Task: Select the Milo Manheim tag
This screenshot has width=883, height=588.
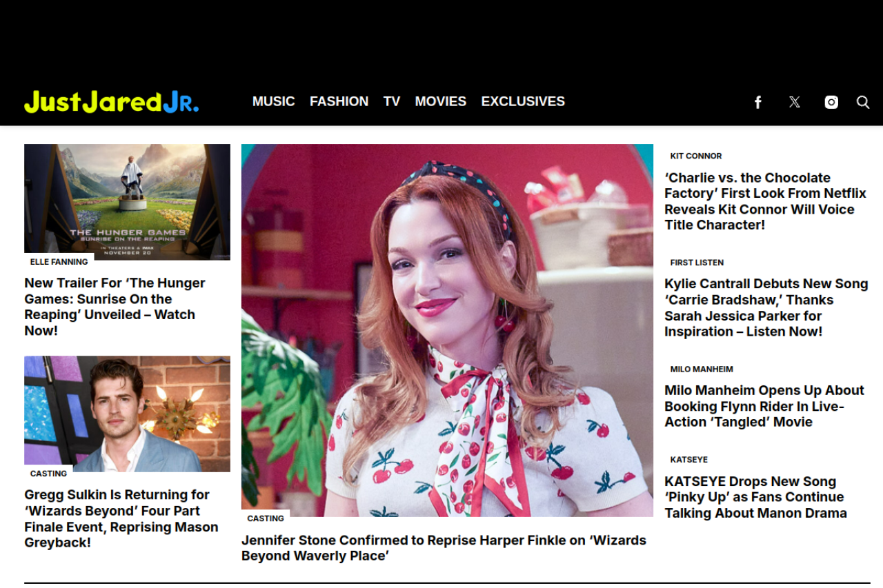Action: (x=702, y=369)
